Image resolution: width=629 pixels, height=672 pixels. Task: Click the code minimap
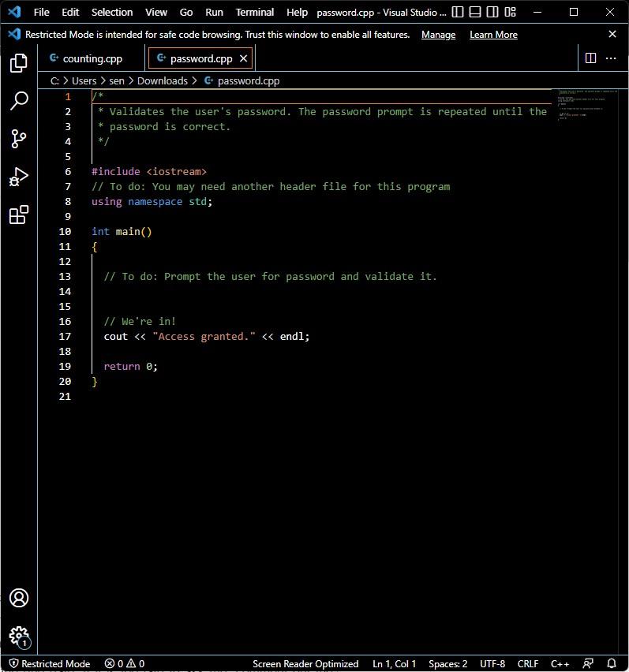(587, 106)
